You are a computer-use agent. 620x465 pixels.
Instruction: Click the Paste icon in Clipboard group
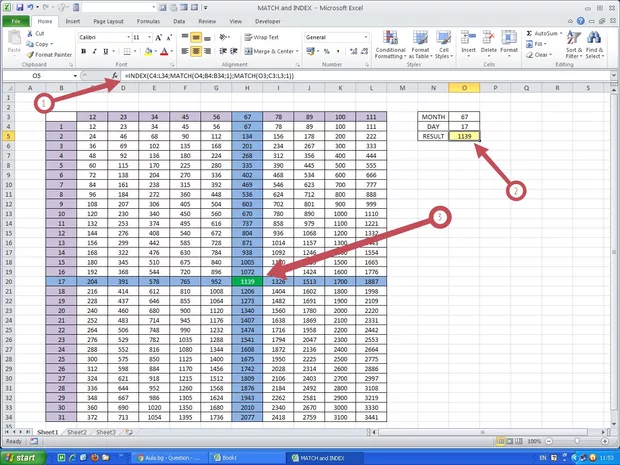point(14,38)
